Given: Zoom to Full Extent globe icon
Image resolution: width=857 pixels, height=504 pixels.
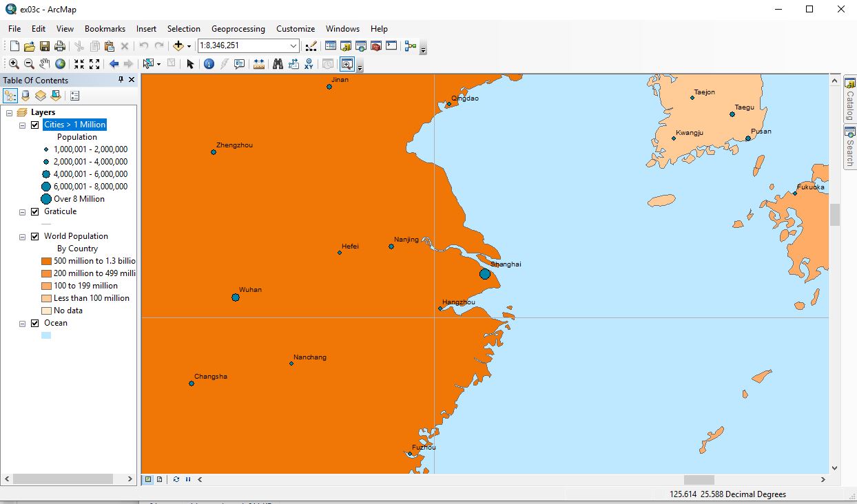Looking at the screenshot, I should coord(60,64).
